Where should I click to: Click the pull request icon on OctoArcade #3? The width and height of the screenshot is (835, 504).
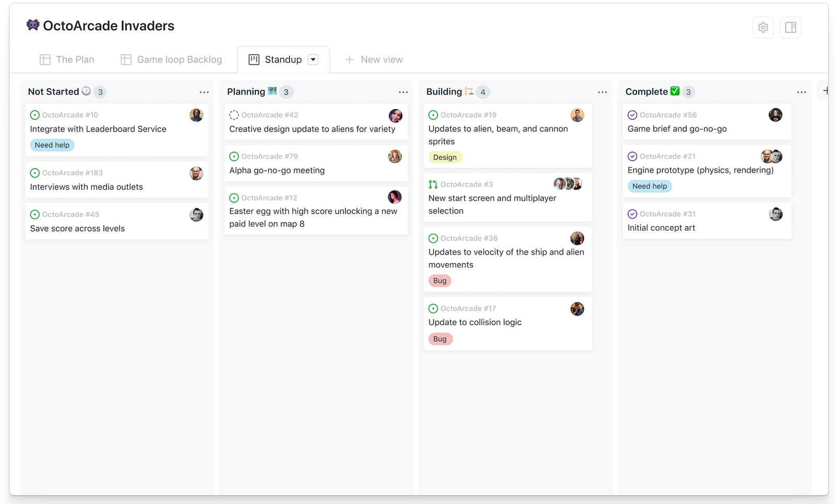click(433, 184)
